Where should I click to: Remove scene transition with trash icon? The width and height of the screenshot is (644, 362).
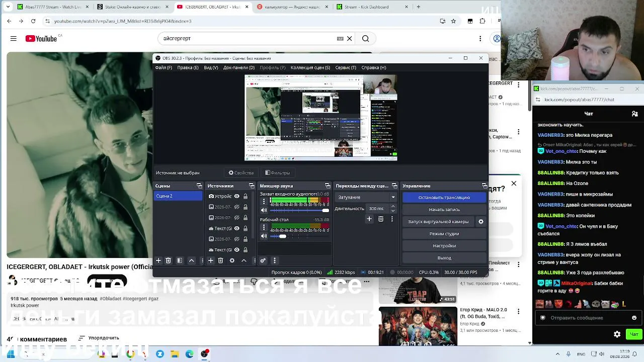point(381,219)
